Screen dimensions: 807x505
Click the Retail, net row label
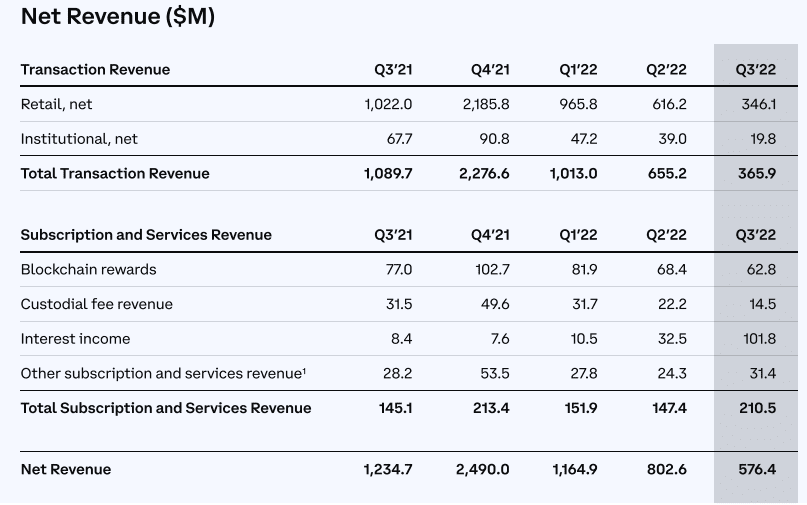coord(57,104)
